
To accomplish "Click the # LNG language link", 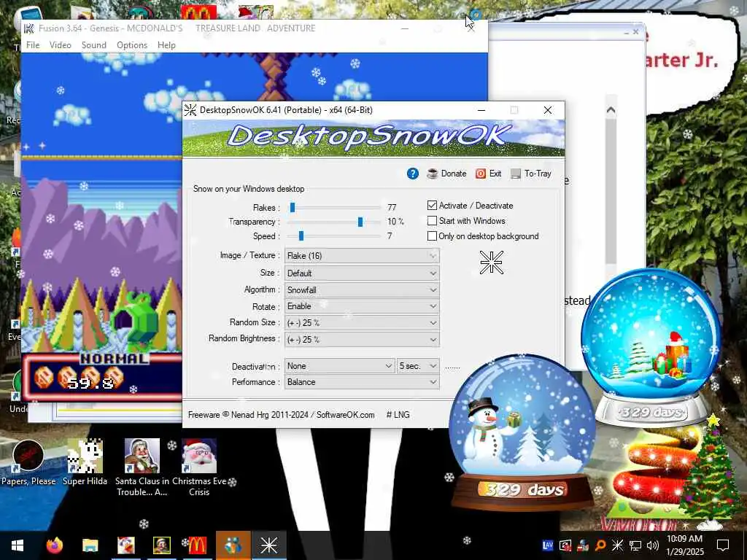I will coord(398,415).
